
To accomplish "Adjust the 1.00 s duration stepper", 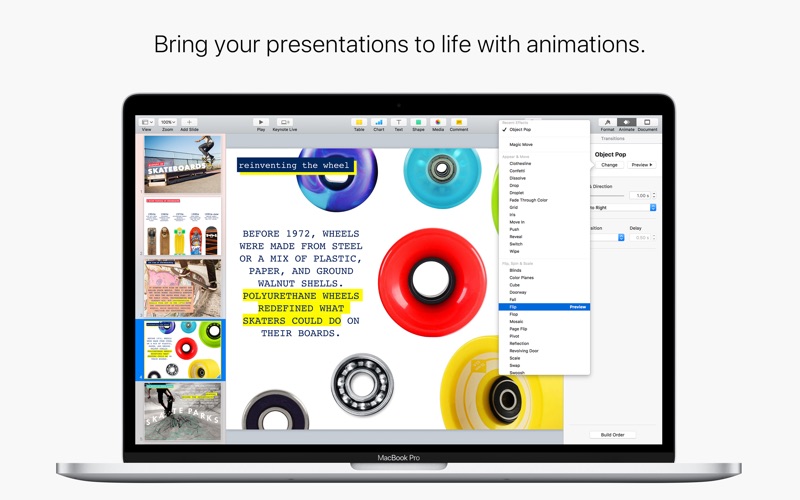I will click(654, 195).
